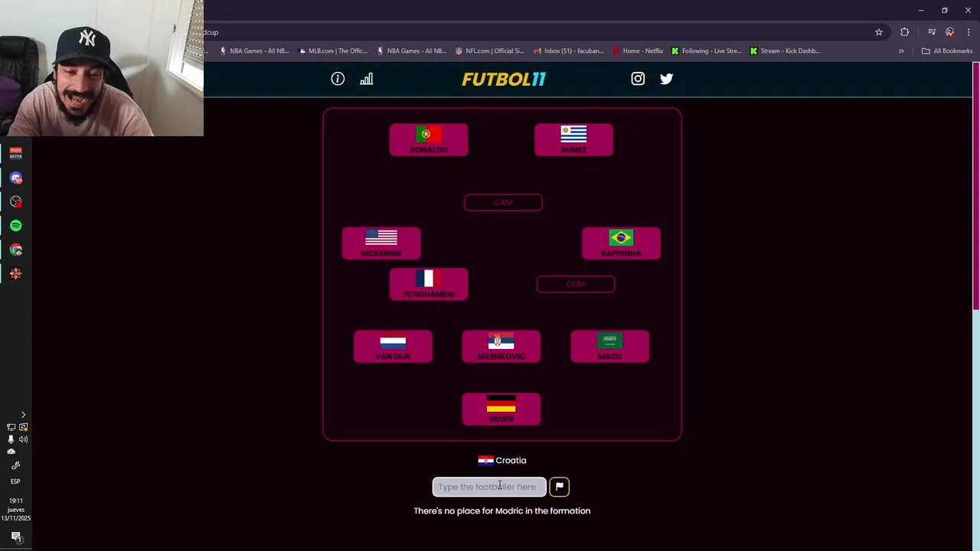Click the page vertical scrollbar
Image resolution: width=980 pixels, height=551 pixels.
[976, 185]
